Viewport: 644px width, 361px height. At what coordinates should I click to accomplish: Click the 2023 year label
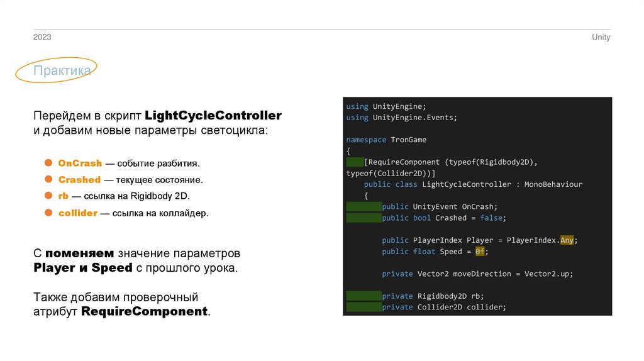coord(42,37)
